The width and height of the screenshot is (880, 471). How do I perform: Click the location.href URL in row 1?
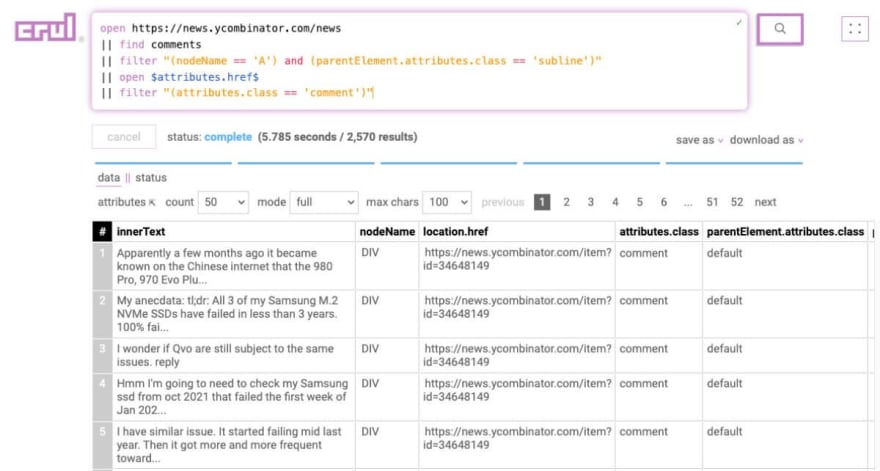(517, 259)
